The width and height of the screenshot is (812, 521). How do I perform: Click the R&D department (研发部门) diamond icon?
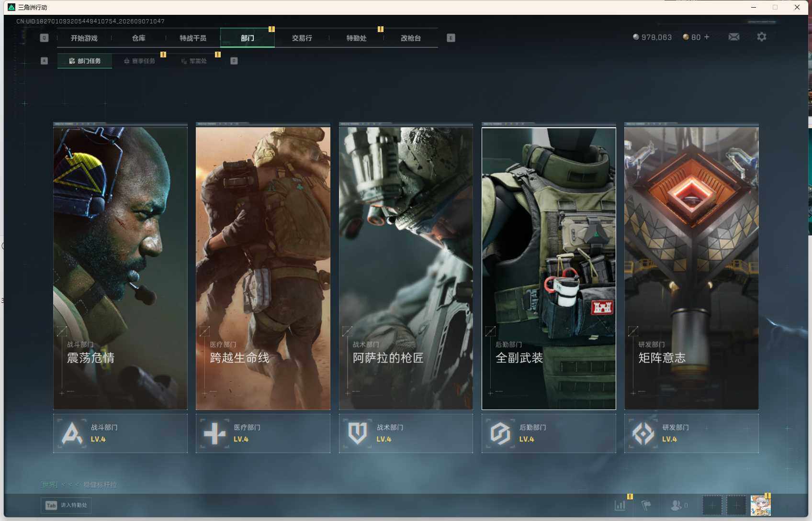[643, 433]
